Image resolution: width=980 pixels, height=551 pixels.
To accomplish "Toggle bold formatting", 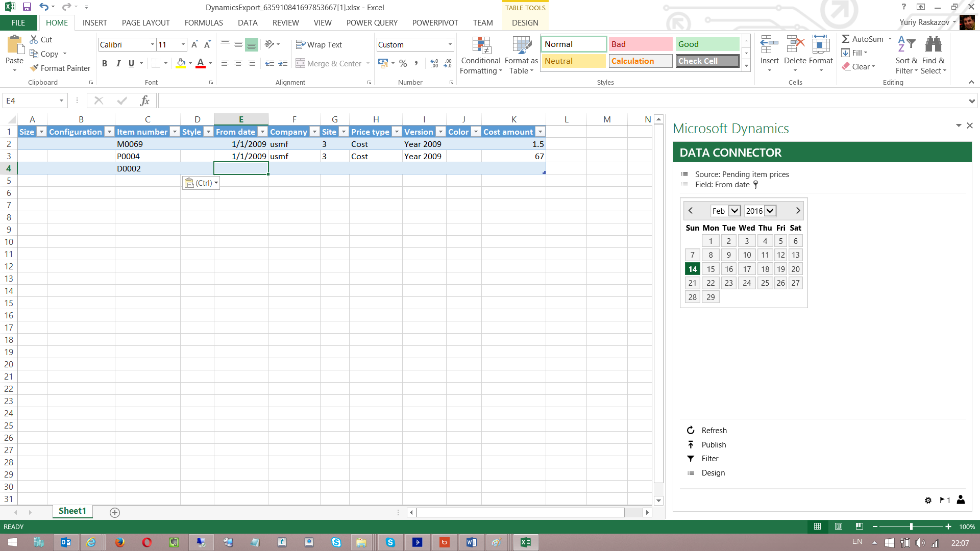I will click(x=105, y=63).
